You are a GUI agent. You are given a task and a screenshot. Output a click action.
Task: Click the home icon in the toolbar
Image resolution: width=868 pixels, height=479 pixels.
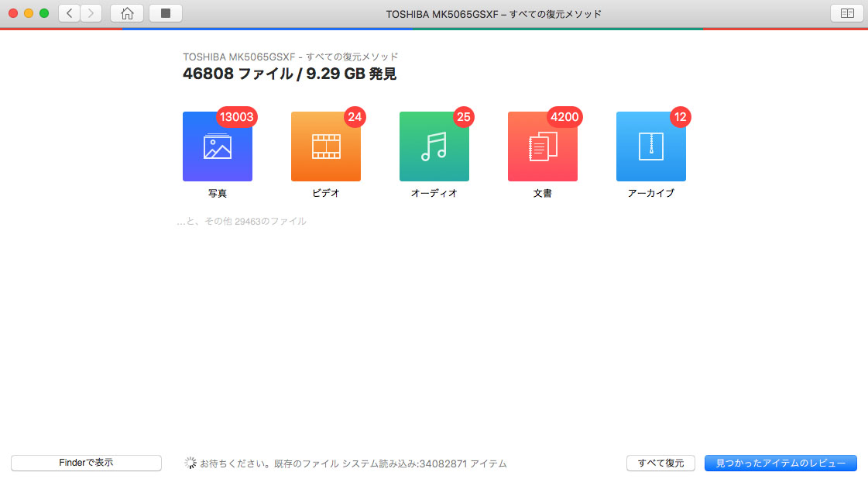click(126, 12)
